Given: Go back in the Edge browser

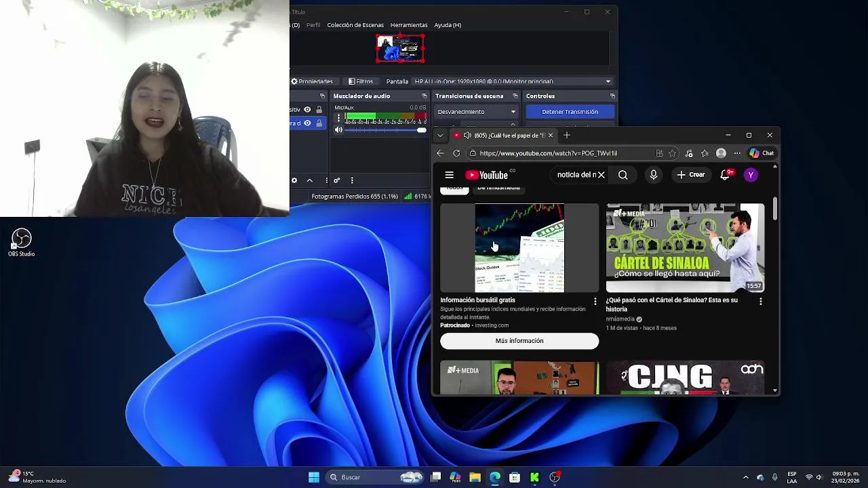Looking at the screenshot, I should pos(440,153).
